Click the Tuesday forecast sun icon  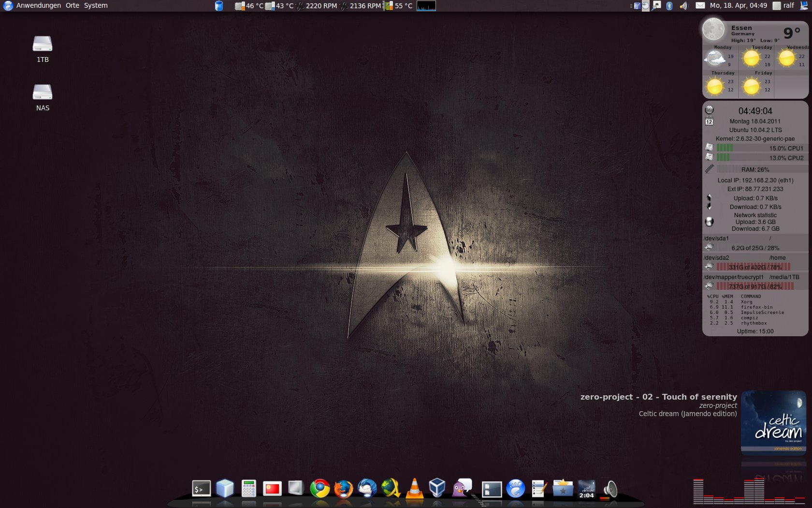coord(751,59)
